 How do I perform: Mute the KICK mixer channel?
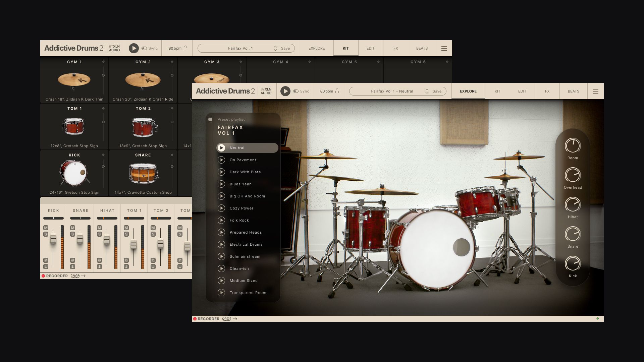(x=46, y=228)
